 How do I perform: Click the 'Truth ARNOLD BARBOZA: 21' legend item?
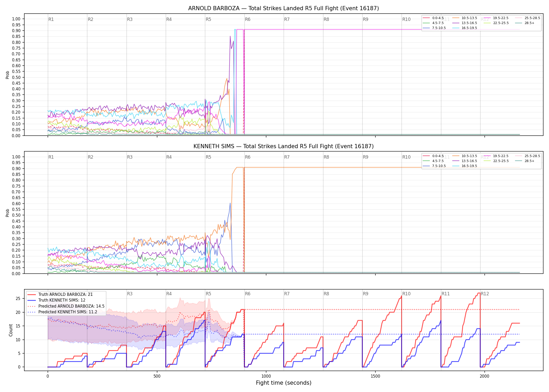(60, 295)
